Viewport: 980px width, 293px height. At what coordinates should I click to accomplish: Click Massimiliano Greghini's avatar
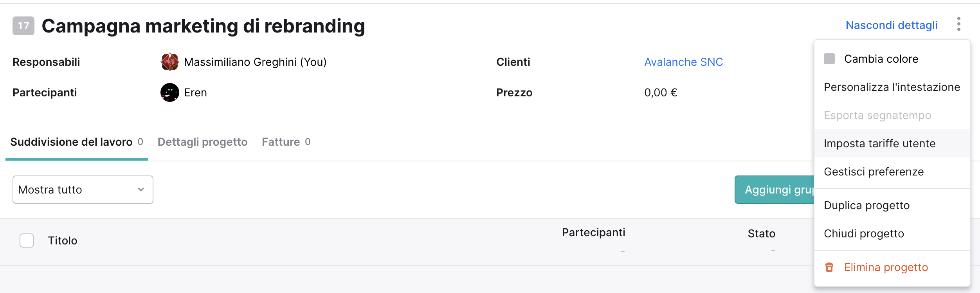pyautogui.click(x=170, y=62)
